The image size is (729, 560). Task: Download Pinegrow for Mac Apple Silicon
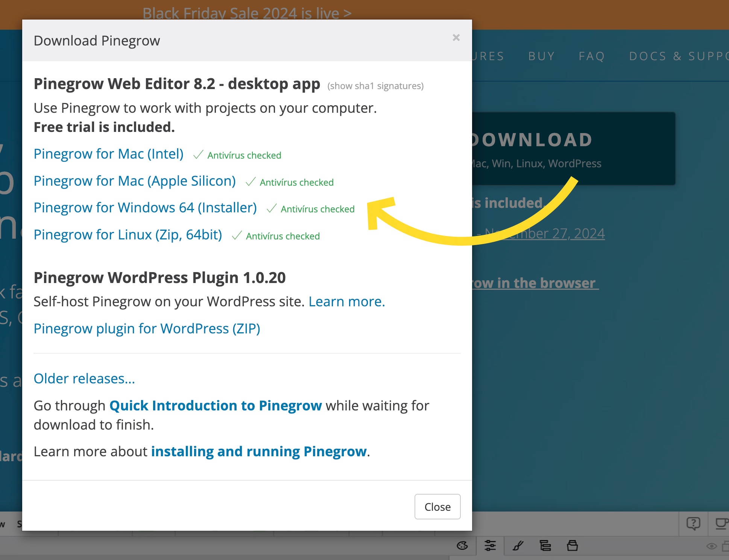click(x=135, y=181)
